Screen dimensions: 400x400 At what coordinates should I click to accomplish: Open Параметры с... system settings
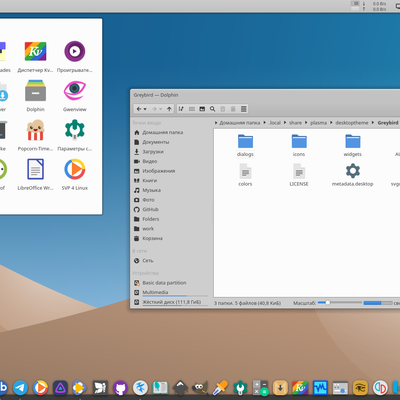(75, 135)
